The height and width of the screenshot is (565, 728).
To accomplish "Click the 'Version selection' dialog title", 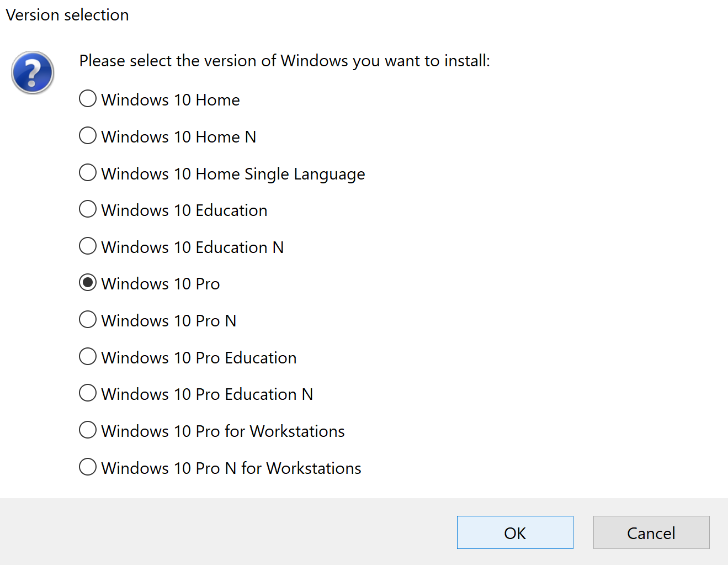I will coord(67,15).
